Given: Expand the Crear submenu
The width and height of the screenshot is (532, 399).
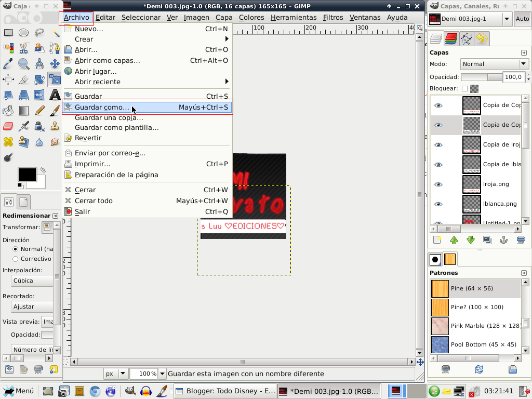Looking at the screenshot, I should (x=147, y=39).
